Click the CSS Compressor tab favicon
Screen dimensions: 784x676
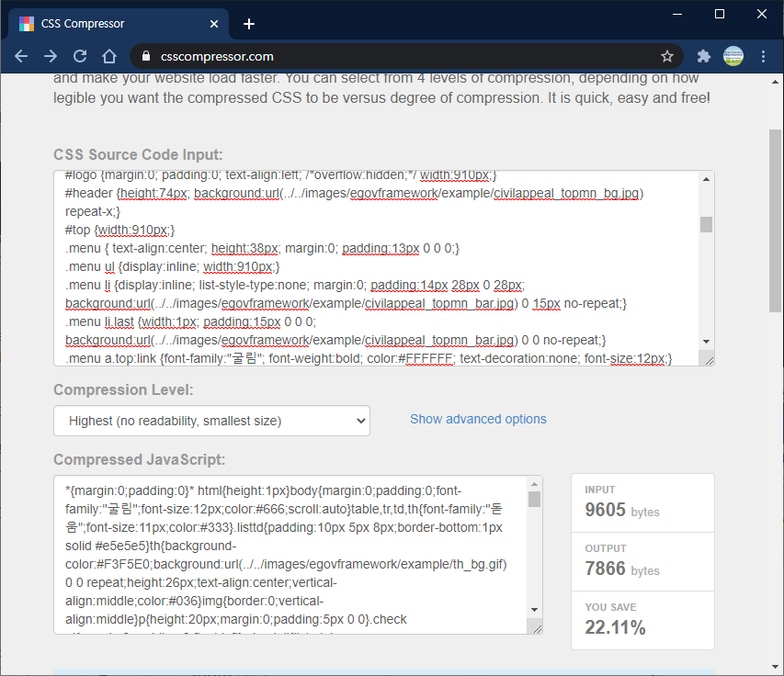point(27,24)
